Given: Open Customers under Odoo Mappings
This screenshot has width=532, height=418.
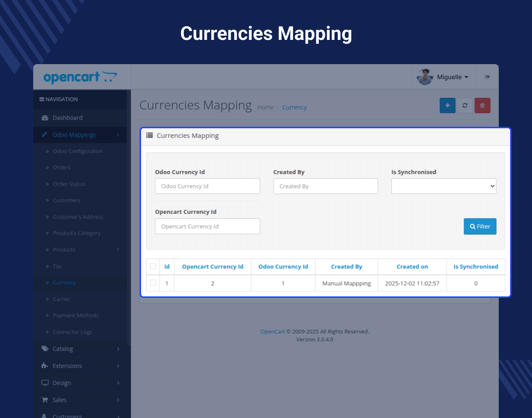Looking at the screenshot, I should (x=66, y=200).
